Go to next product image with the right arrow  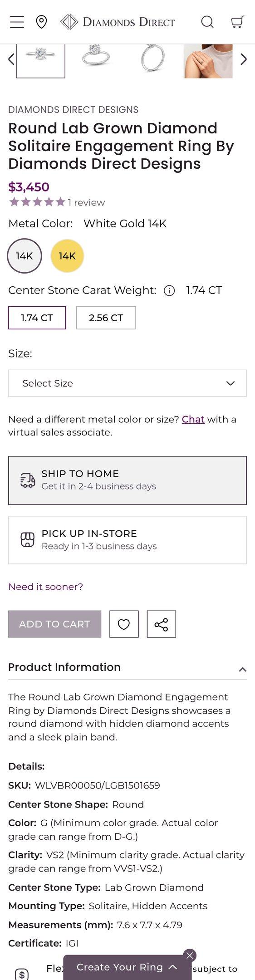click(244, 59)
